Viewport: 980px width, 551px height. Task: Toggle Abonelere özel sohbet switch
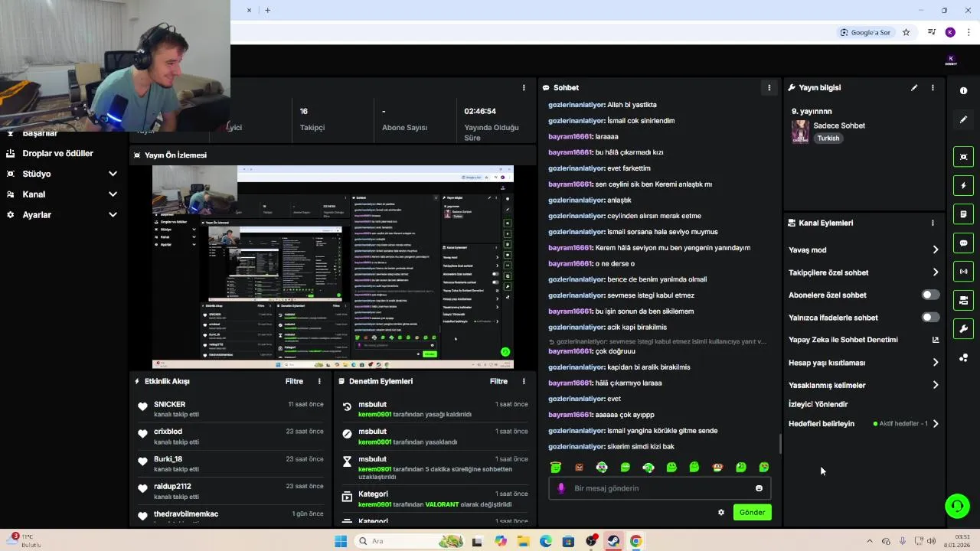930,295
